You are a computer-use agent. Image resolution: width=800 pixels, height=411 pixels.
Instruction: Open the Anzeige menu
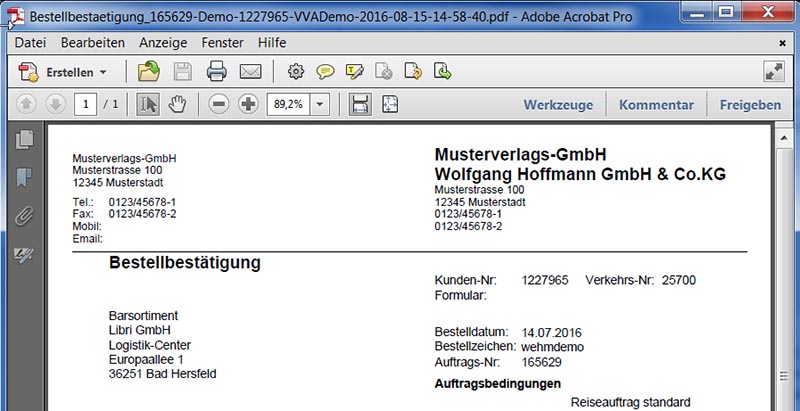[163, 43]
